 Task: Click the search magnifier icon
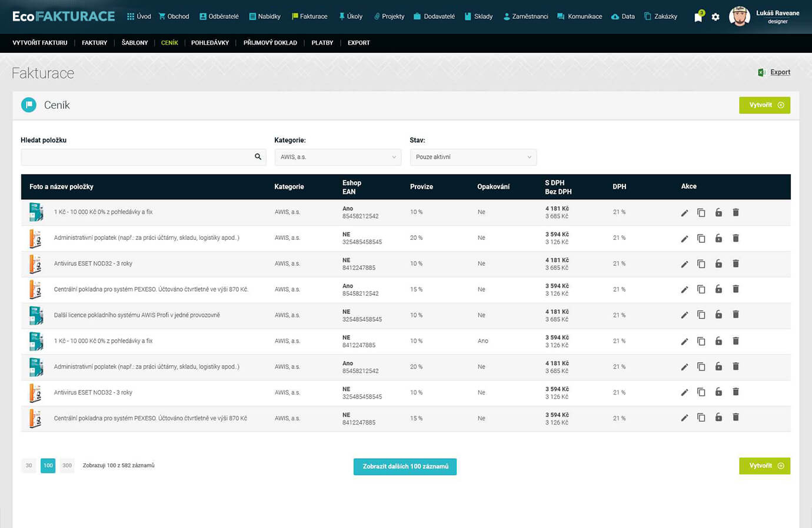pyautogui.click(x=258, y=157)
